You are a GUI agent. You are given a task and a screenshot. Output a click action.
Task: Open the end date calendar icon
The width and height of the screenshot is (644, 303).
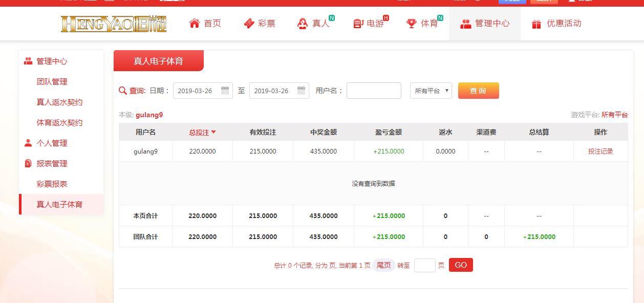click(302, 91)
